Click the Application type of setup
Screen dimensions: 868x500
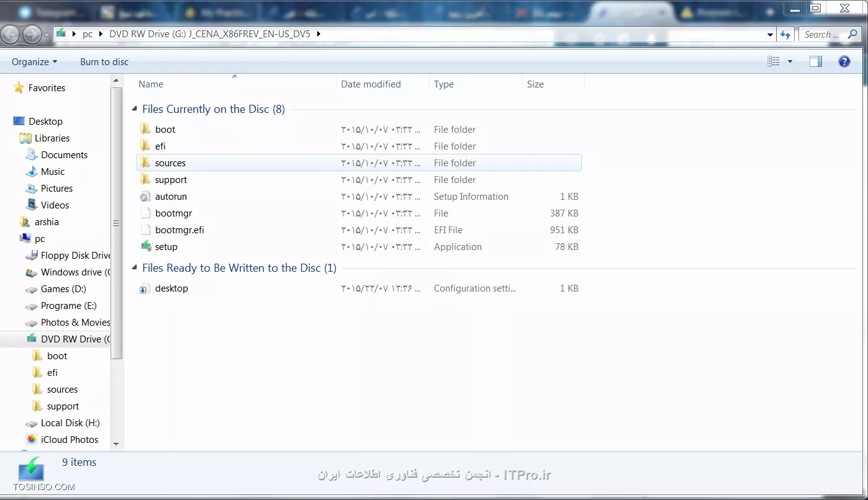(458, 246)
